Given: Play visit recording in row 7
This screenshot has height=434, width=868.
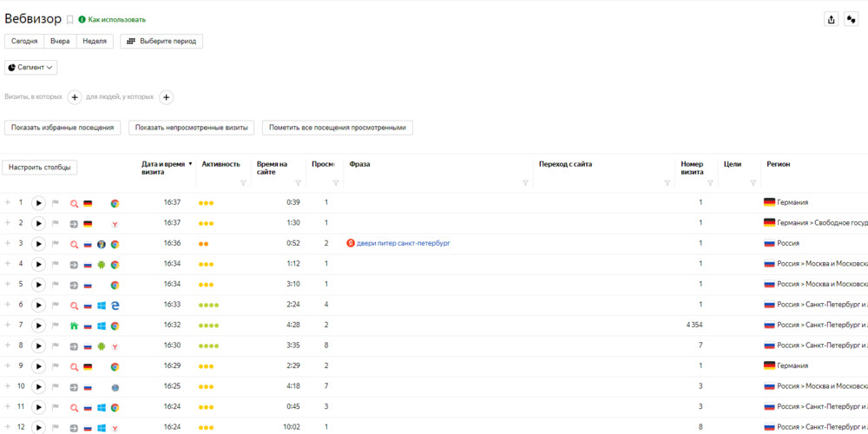Looking at the screenshot, I should [38, 326].
